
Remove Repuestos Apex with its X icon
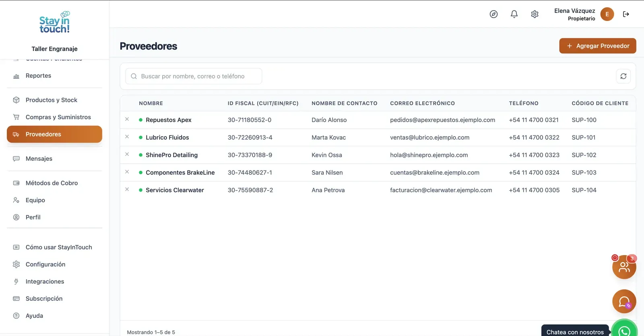pos(127,119)
